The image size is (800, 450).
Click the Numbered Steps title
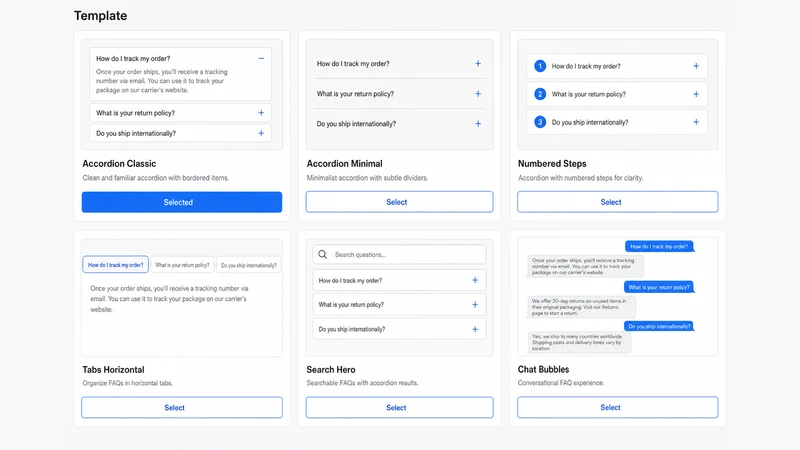click(552, 164)
